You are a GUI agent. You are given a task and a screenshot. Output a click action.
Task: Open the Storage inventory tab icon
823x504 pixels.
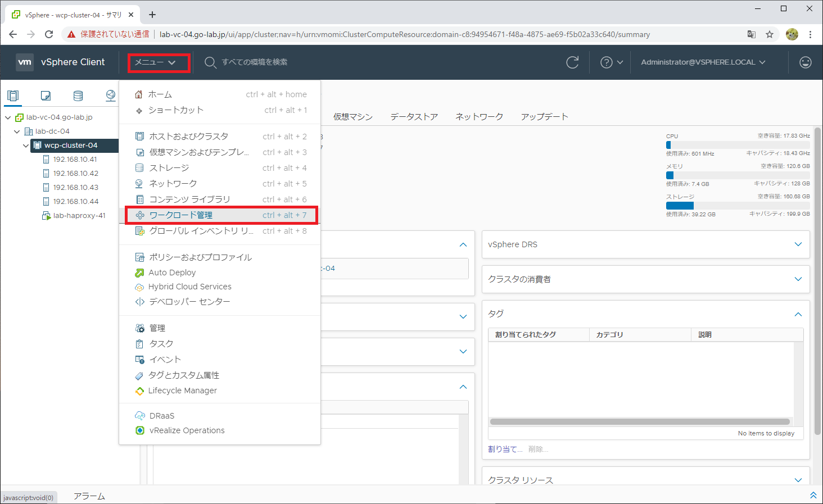tap(78, 96)
